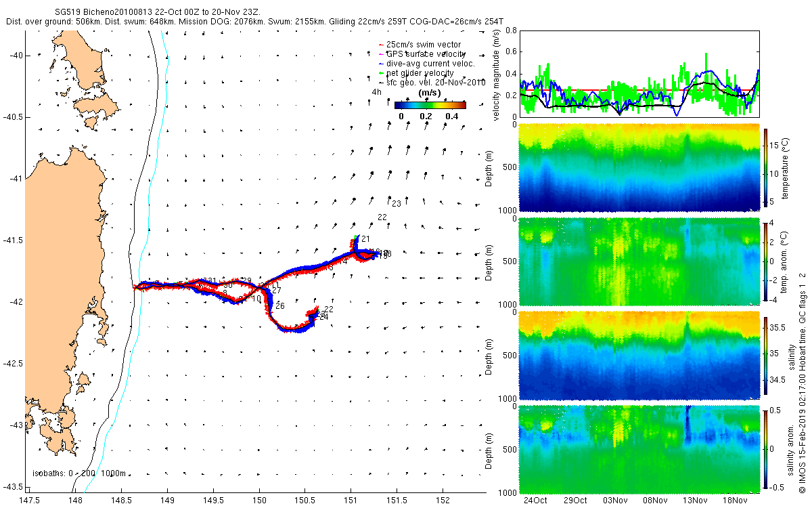Click the '13Nov' date tick label
Viewport: 812px width, 508px height.
(695, 501)
